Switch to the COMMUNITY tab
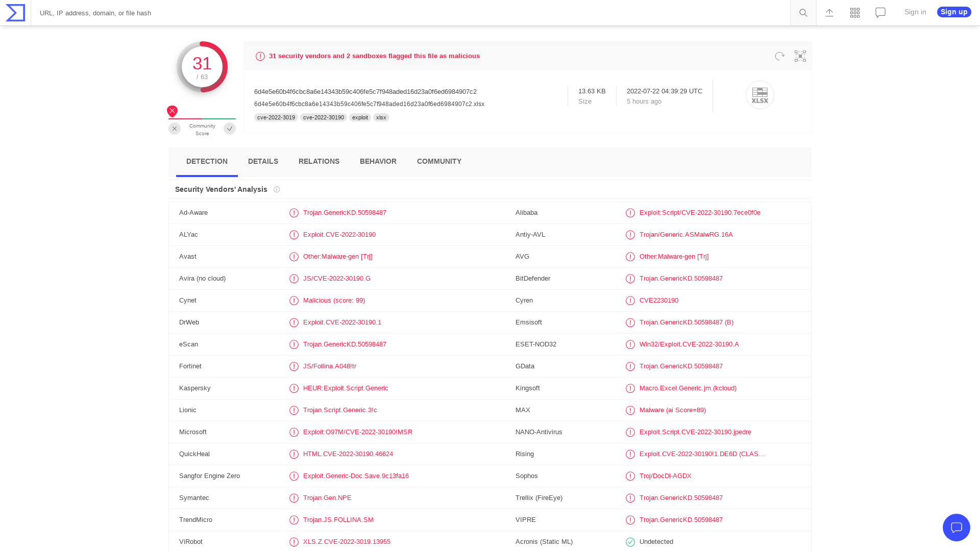 point(439,161)
